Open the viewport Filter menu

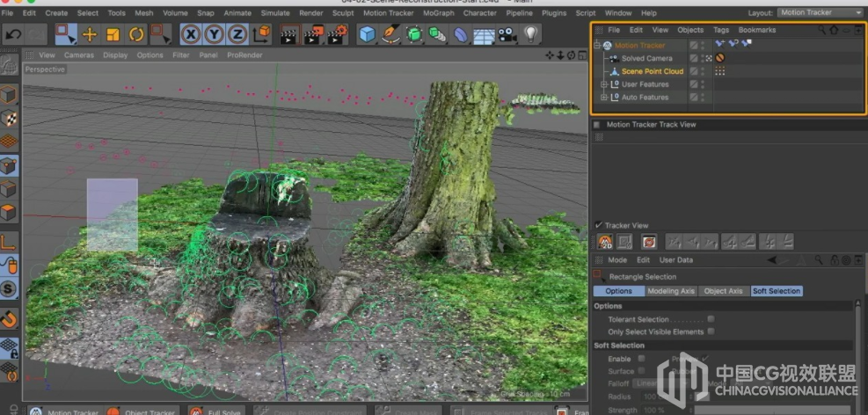point(181,55)
